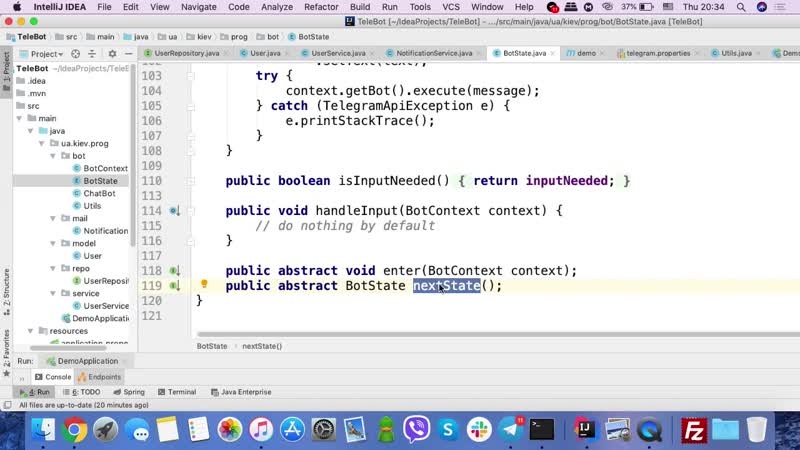Toggle the Run tool window button
Screen dimensions: 800x450
tap(35, 392)
